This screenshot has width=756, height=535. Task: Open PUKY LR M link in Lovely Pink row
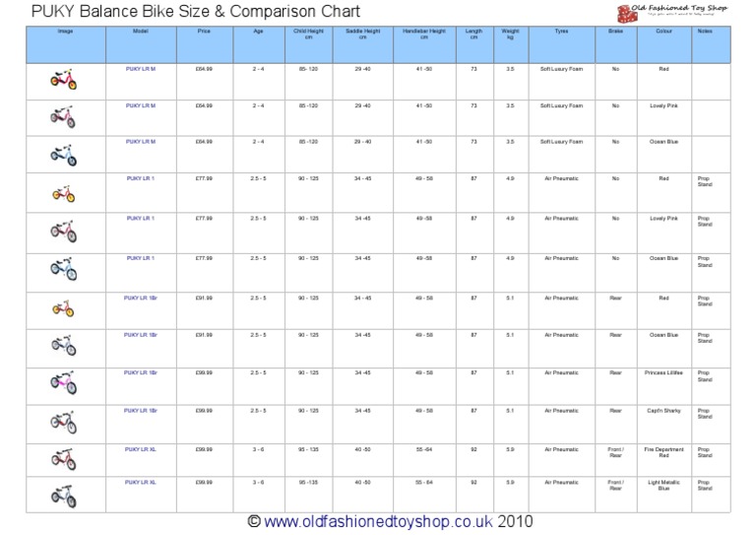click(x=141, y=105)
